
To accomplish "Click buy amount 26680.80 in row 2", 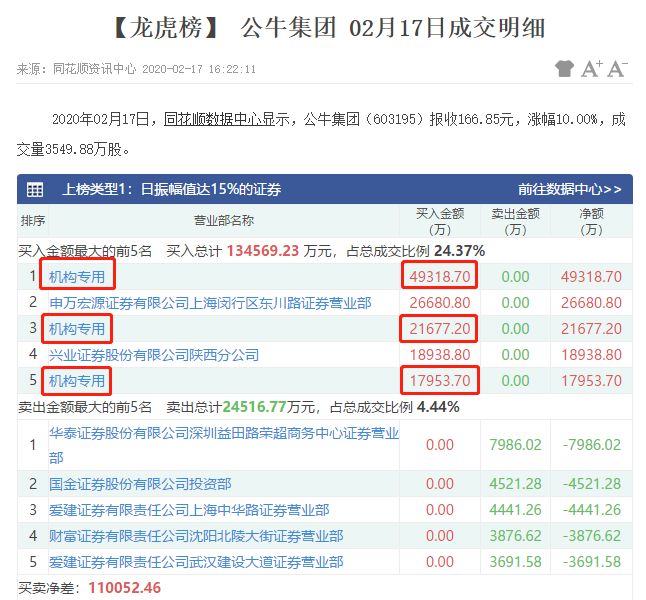I will click(x=440, y=303).
